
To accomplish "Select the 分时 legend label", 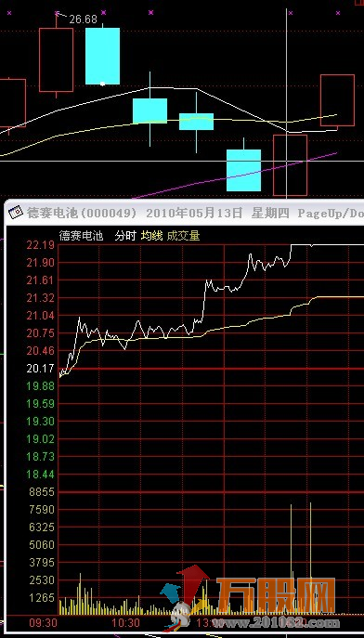I will [x=124, y=235].
